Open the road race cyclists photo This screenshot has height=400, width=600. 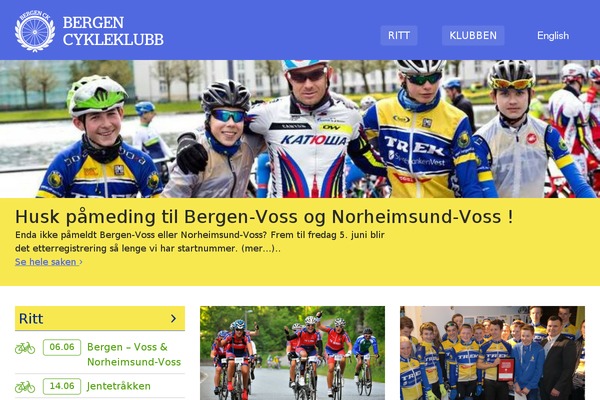pyautogui.click(x=292, y=353)
